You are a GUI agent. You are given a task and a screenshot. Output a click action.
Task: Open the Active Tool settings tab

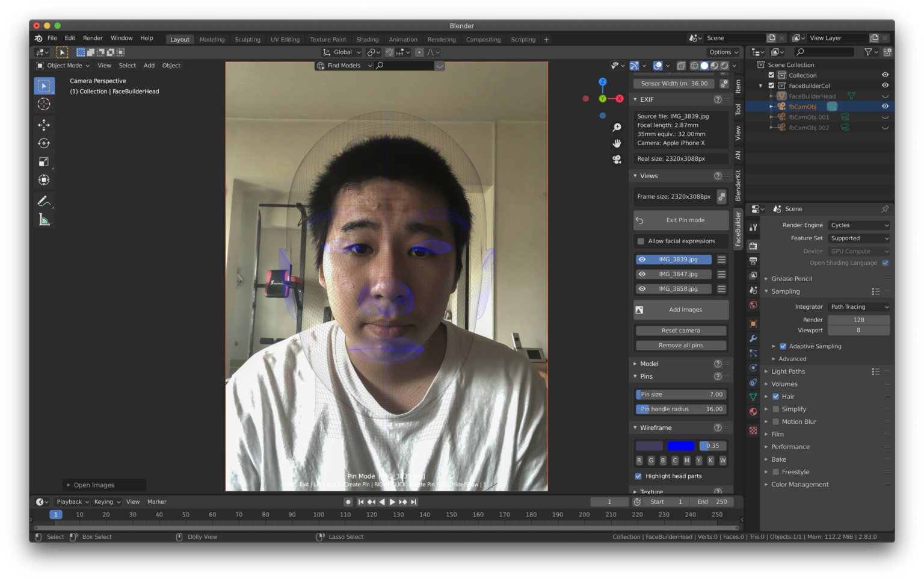[x=753, y=227]
